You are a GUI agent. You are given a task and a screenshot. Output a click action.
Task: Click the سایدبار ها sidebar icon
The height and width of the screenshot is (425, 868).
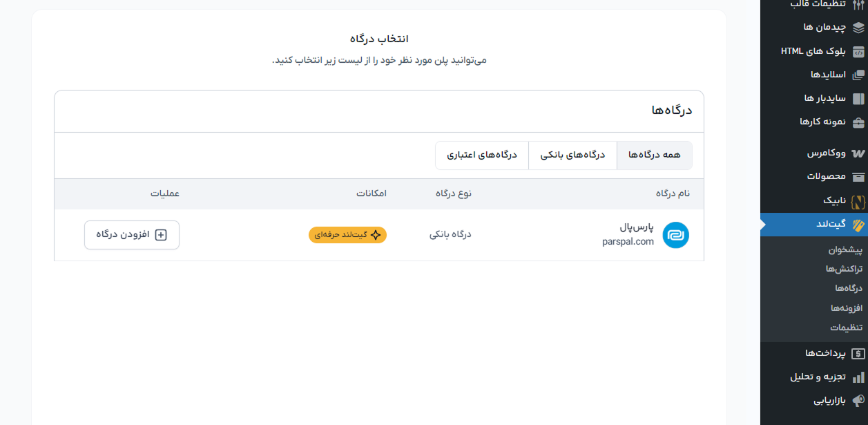pyautogui.click(x=858, y=97)
